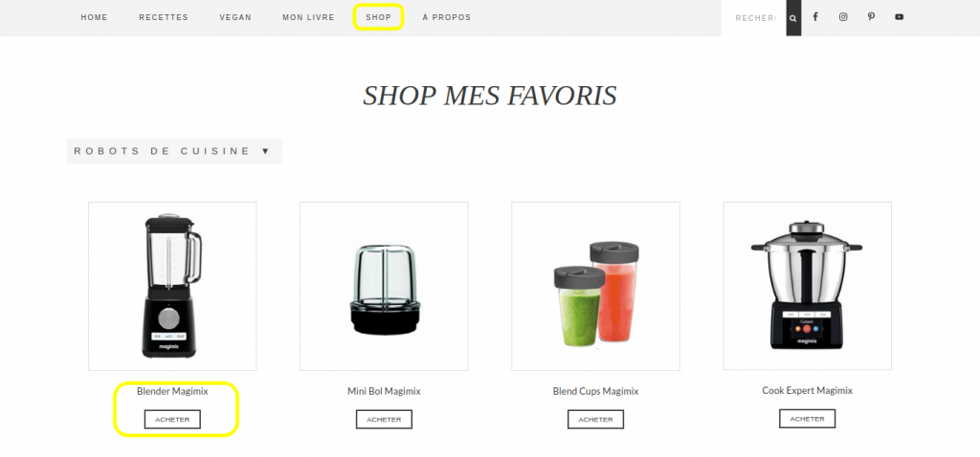Image resolution: width=980 pixels, height=457 pixels.
Task: Click the Blend Cups Magimix title link
Action: (x=595, y=391)
